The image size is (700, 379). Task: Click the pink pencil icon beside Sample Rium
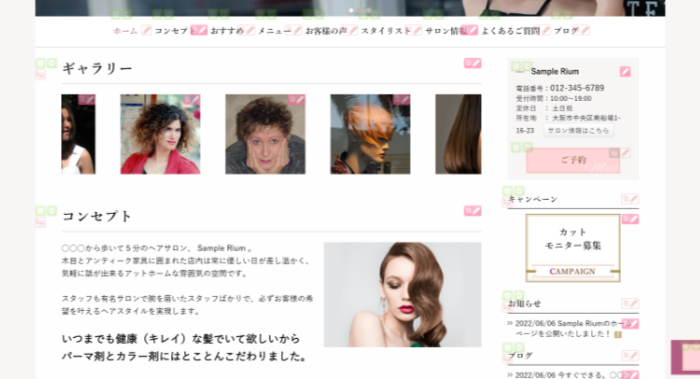coord(625,71)
